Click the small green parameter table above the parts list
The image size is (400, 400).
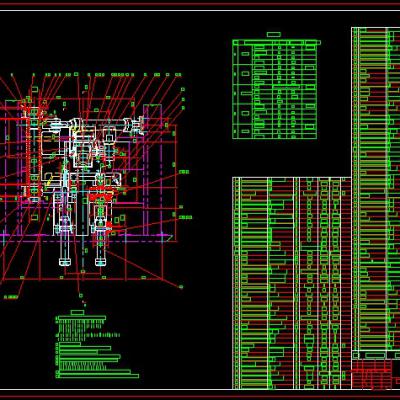pos(276,89)
